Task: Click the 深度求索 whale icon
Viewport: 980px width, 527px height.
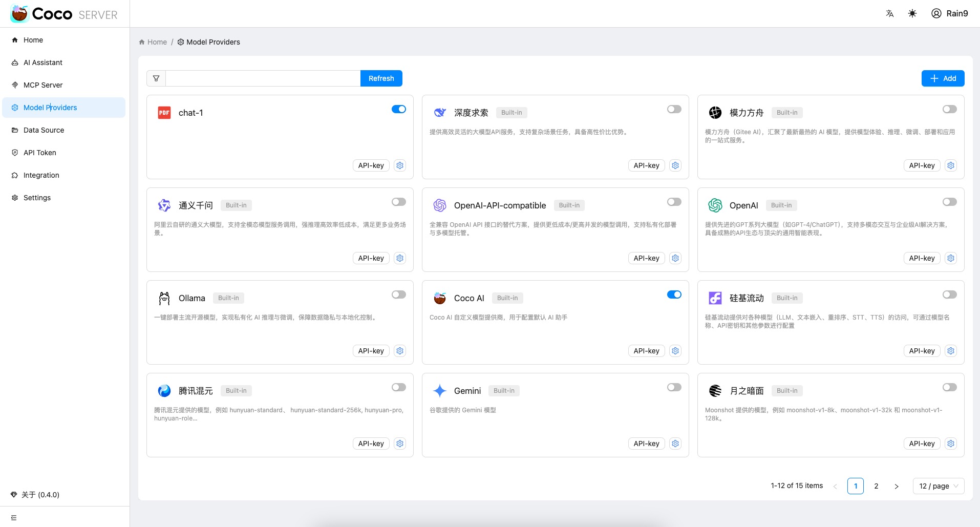Action: click(440, 113)
